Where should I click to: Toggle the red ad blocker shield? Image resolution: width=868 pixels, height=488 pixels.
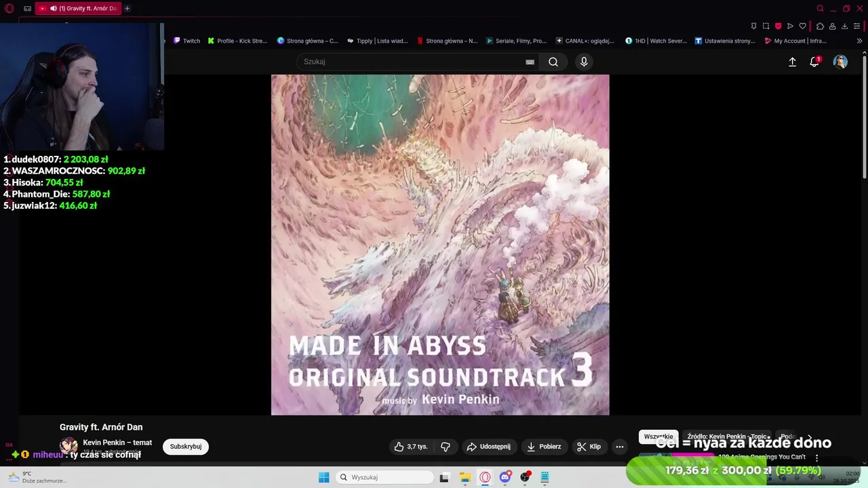(x=778, y=26)
